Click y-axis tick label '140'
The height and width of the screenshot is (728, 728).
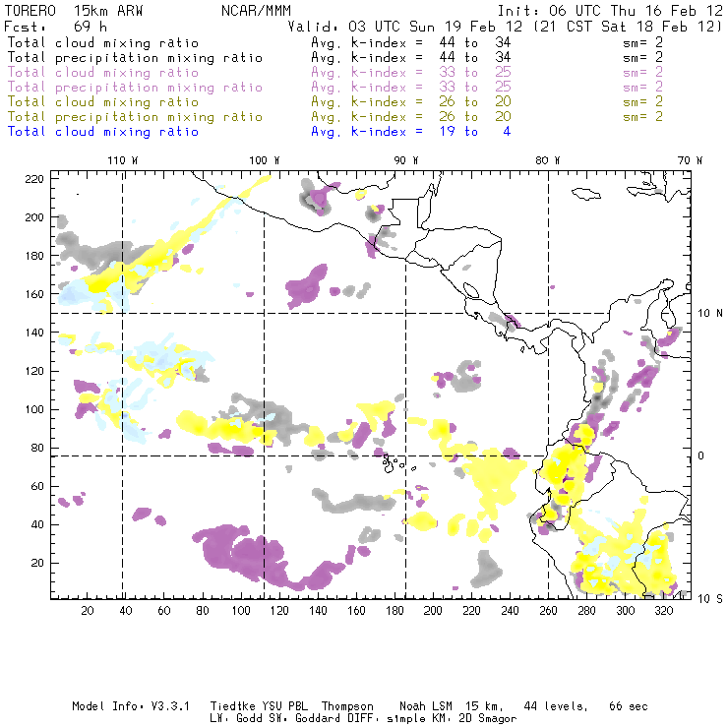click(34, 333)
